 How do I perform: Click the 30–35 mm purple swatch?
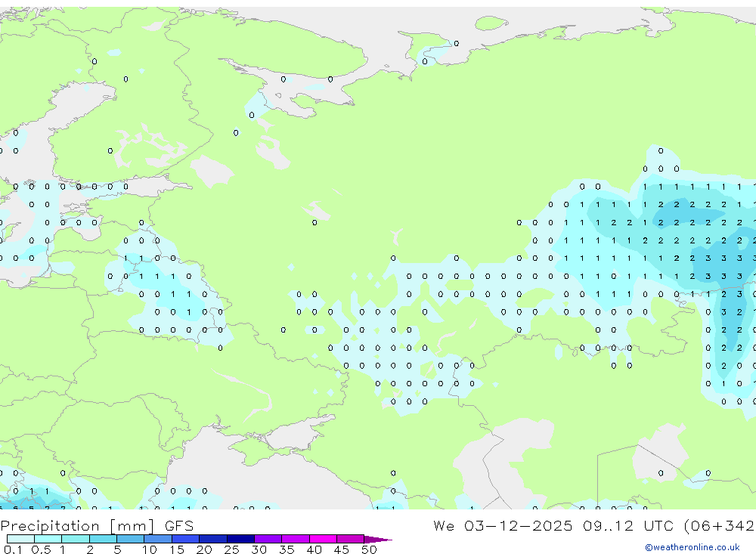click(268, 539)
